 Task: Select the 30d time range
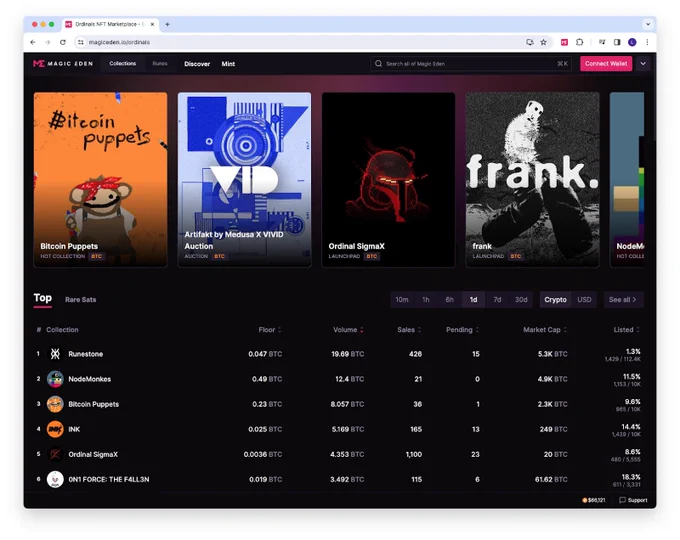pyautogui.click(x=521, y=300)
